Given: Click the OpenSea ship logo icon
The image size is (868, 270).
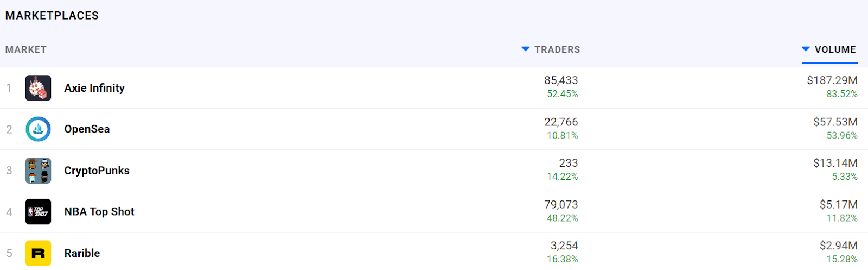Looking at the screenshot, I should point(38,129).
